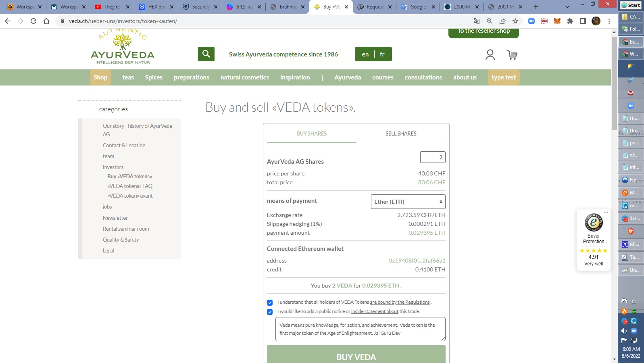The image size is (644, 363).
Task: Open the team sidebar link
Action: pos(108,156)
